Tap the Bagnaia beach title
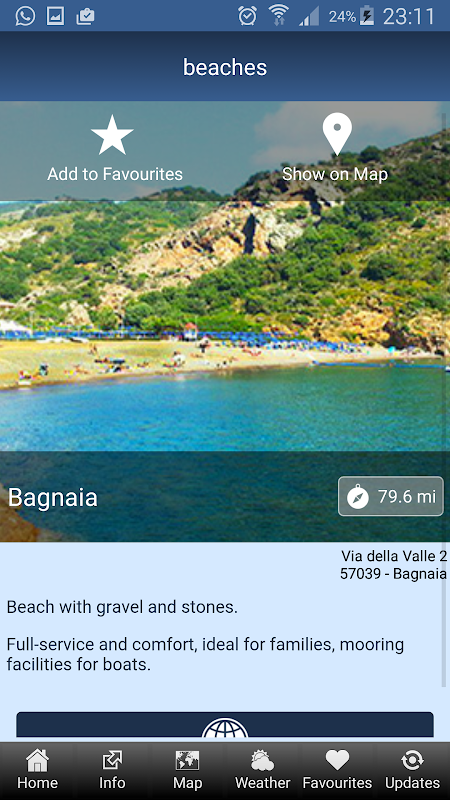Viewport: 450px width, 800px height. (53, 497)
